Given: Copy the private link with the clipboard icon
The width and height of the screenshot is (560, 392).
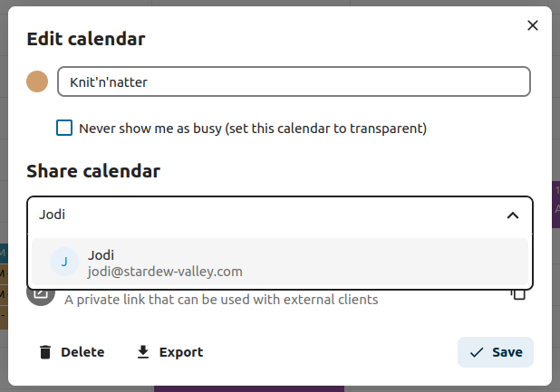Looking at the screenshot, I should click(517, 293).
